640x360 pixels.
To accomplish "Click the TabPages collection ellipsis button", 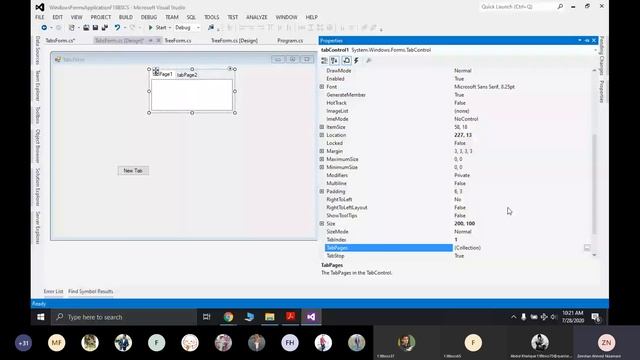I will click(x=587, y=248).
